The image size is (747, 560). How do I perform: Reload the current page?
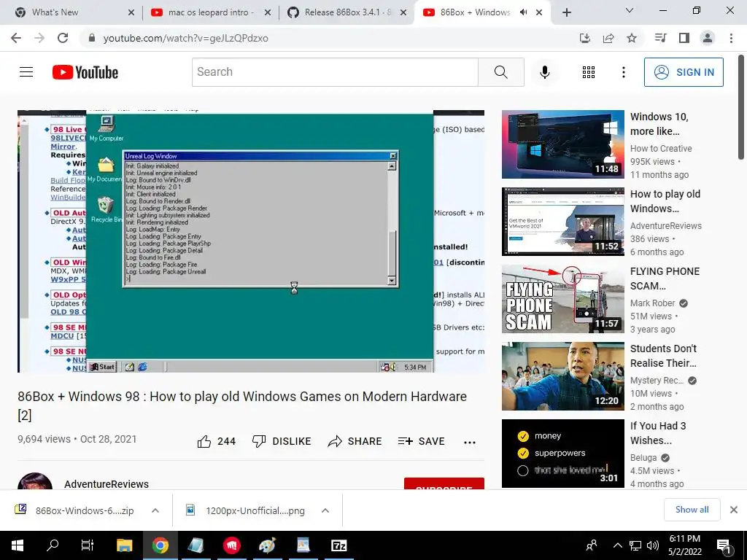[63, 38]
